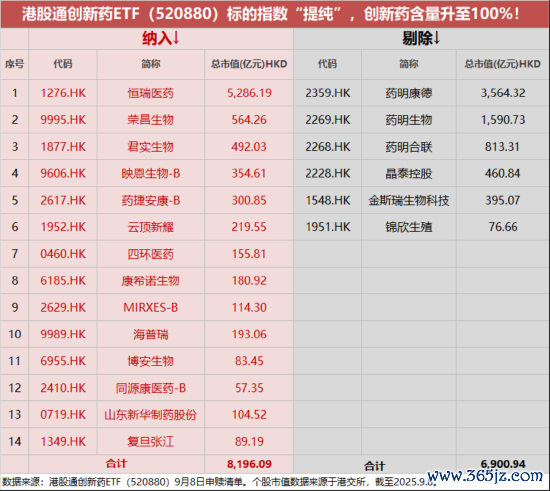Click stock code 1276.HK

[63, 93]
